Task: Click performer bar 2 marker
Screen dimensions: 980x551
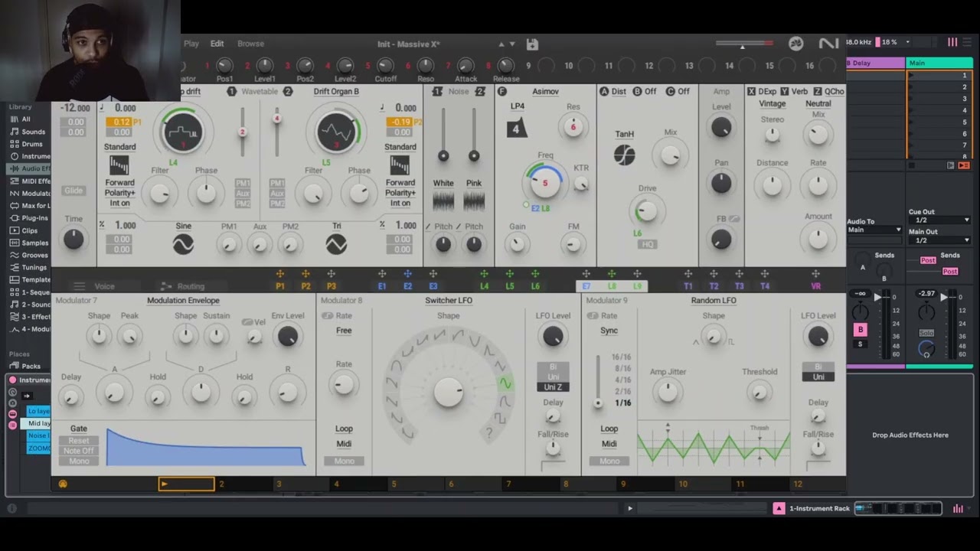Action: pyautogui.click(x=221, y=484)
